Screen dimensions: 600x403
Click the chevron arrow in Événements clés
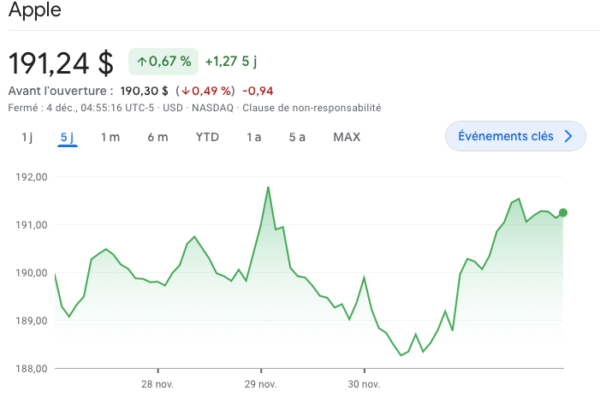pos(568,136)
